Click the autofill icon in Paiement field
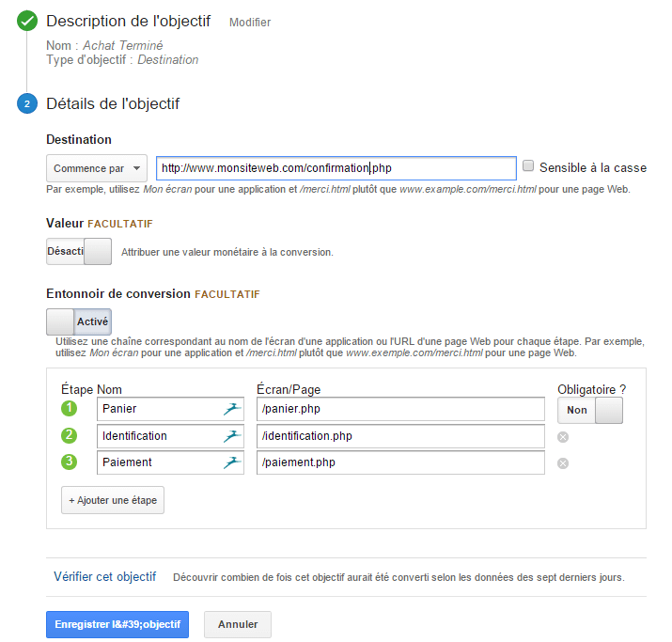 coord(231,462)
